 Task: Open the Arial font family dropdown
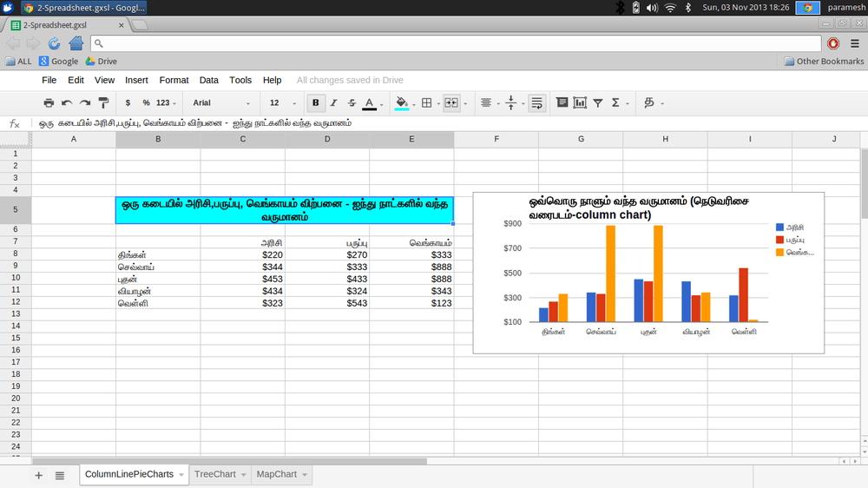(222, 102)
